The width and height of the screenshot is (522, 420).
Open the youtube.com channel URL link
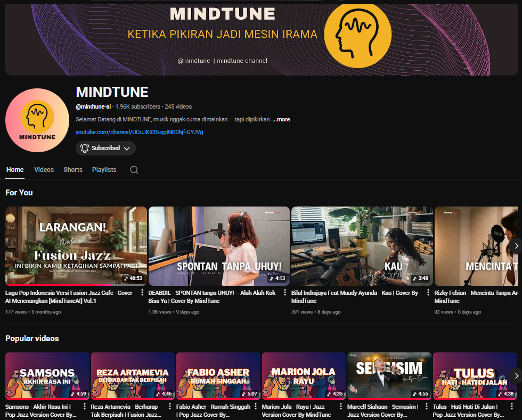pyautogui.click(x=139, y=132)
